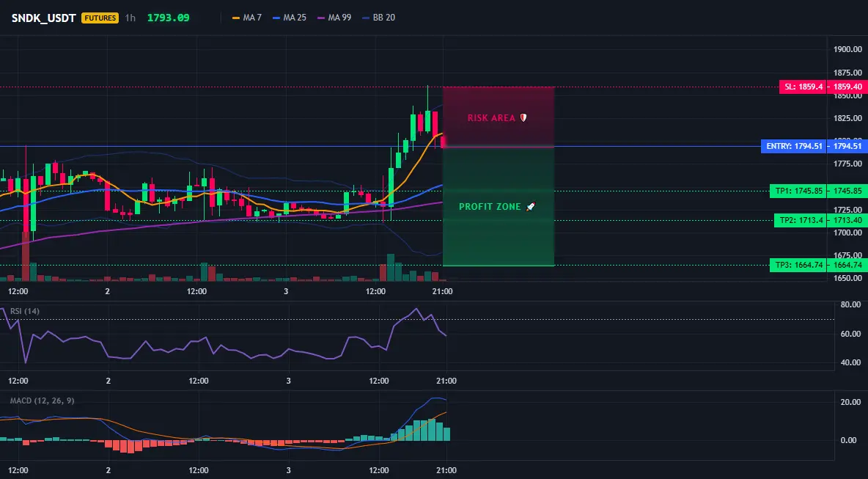Click the blue 1794.51 axis price tag

(x=848, y=147)
